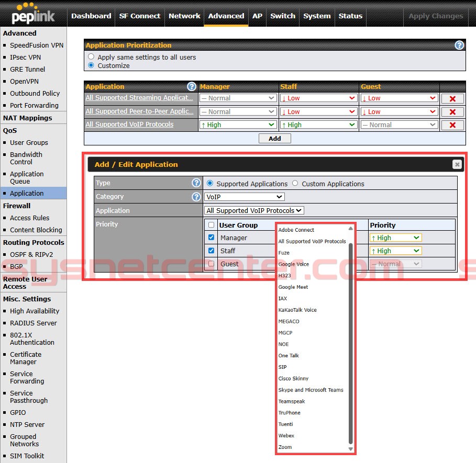Open the Switch tab
Image resolution: width=476 pixels, height=463 pixels.
(283, 16)
